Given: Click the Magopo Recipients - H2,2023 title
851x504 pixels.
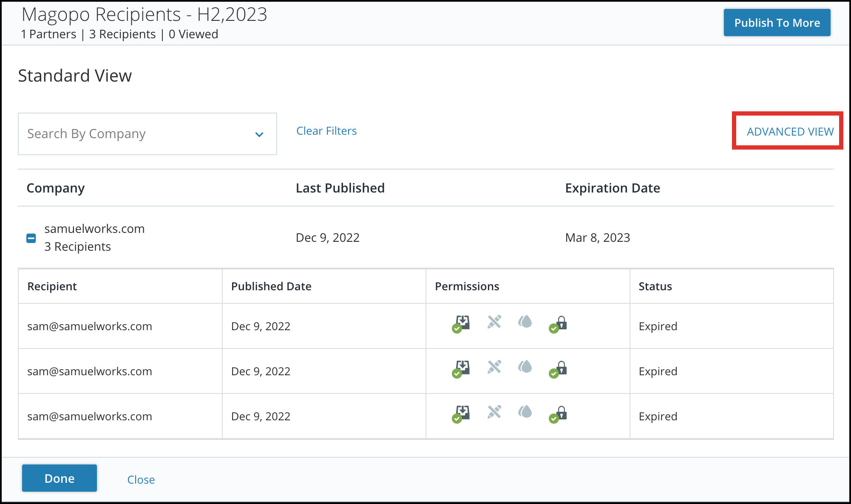Looking at the screenshot, I should tap(145, 14).
